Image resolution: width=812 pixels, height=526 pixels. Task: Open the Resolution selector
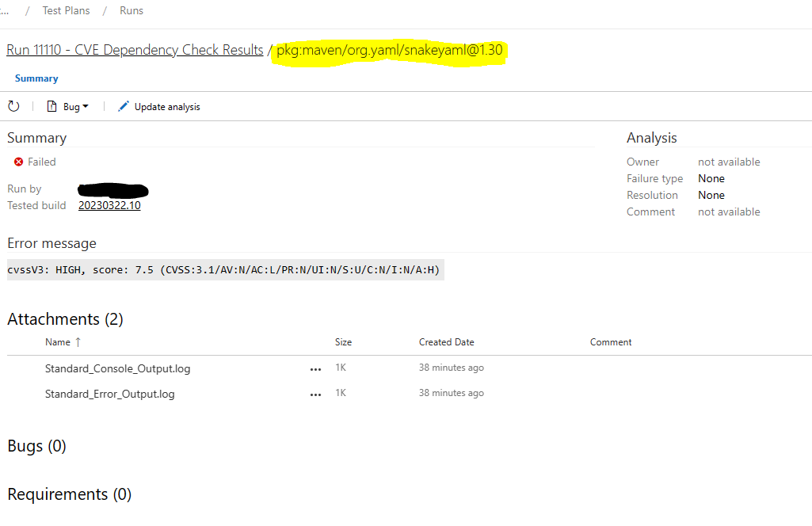click(x=711, y=195)
